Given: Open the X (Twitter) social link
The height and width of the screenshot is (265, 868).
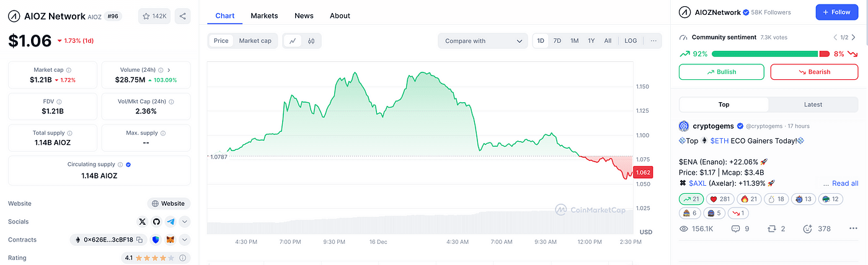Looking at the screenshot, I should pos(143,222).
